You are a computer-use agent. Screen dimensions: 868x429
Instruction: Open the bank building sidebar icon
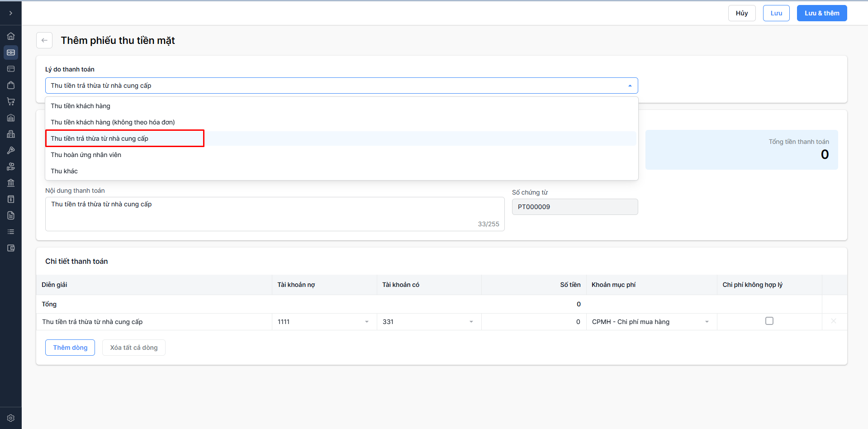11,183
